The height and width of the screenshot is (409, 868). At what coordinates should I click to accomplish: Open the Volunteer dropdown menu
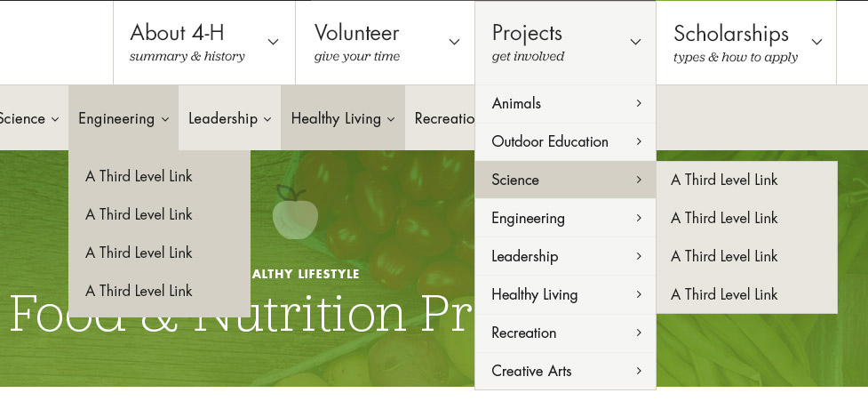coord(455,42)
